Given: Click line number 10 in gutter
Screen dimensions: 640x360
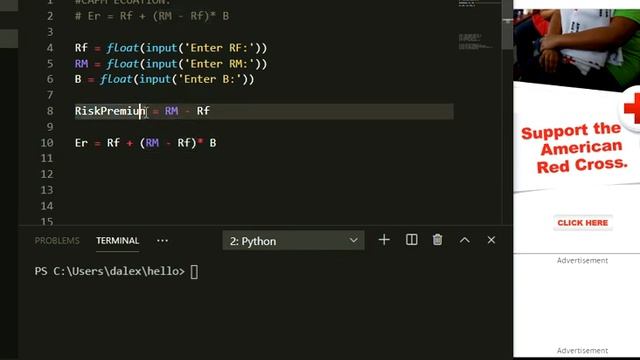Looking at the screenshot, I should point(47,143).
